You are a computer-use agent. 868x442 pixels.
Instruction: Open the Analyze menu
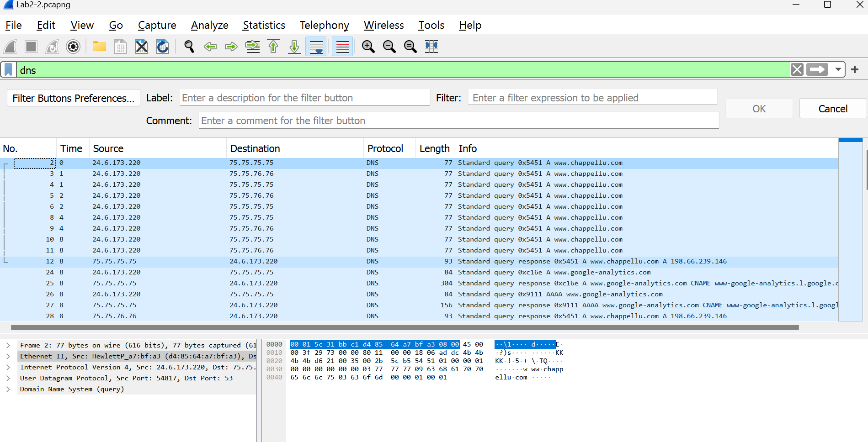[210, 25]
